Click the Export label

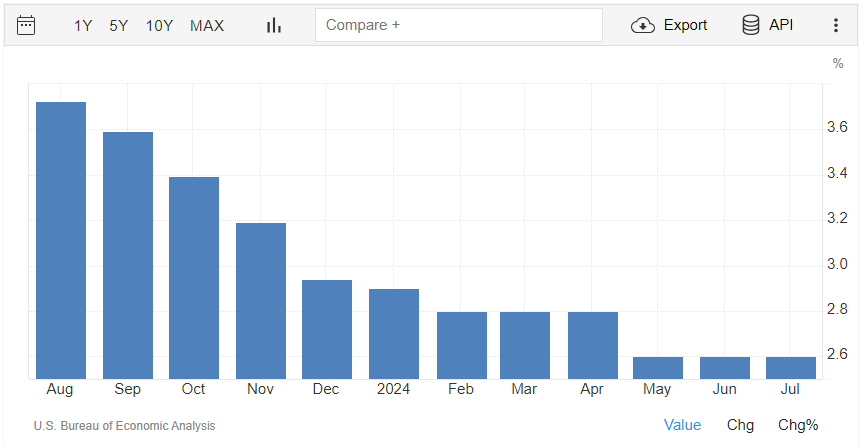coord(685,25)
